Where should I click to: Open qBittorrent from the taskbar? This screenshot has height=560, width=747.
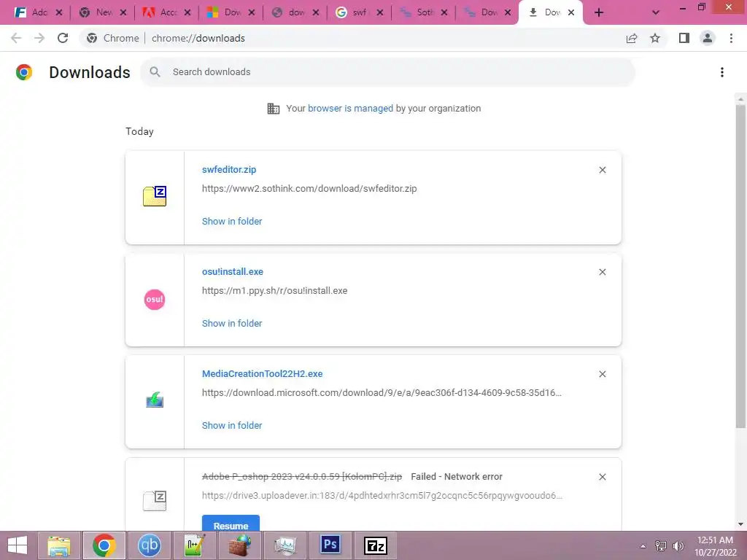coord(149,545)
